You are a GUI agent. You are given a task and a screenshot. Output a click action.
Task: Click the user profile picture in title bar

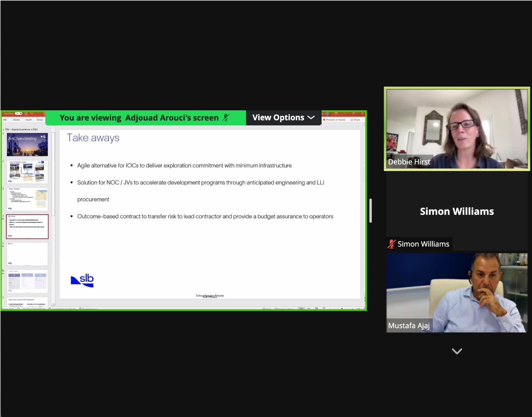327,114
